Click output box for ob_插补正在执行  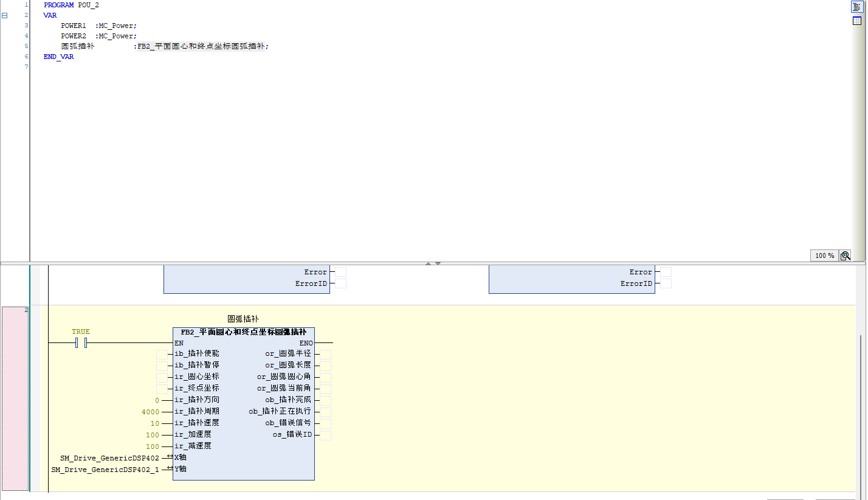[x=326, y=412]
